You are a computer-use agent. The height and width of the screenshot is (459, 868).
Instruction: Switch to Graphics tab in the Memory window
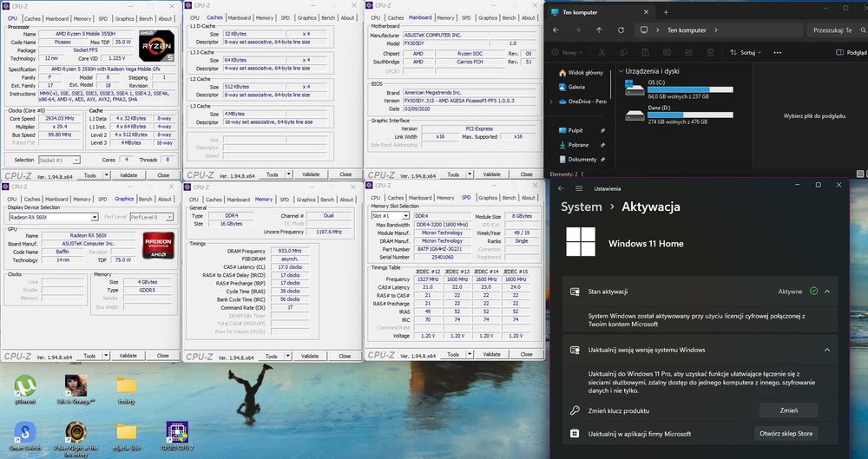pyautogui.click(x=306, y=200)
